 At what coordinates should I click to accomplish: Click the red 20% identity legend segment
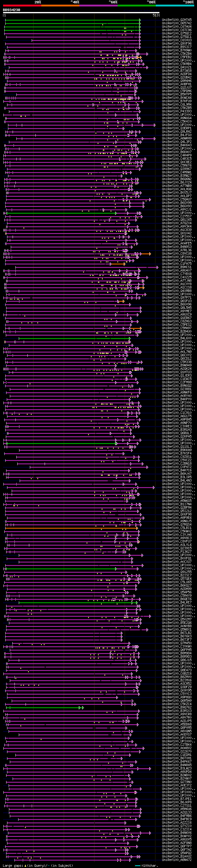pos(22,6)
